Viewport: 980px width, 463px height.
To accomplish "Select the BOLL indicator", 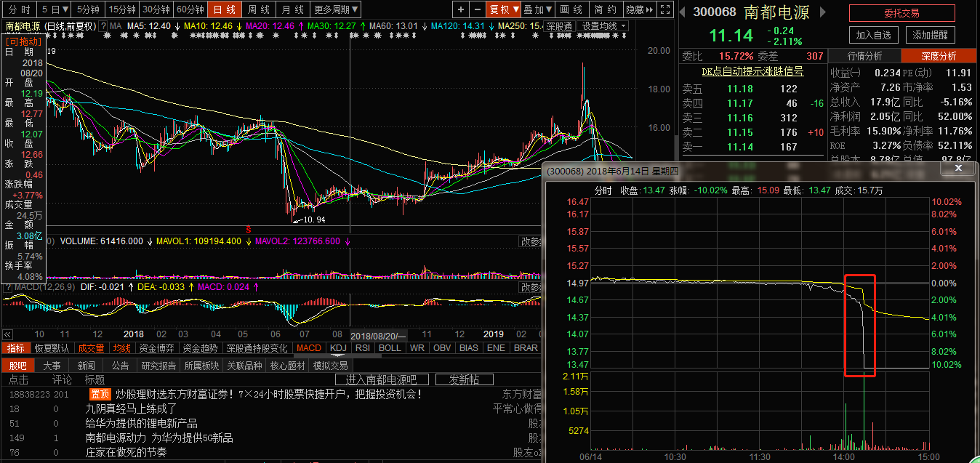I will pyautogui.click(x=390, y=348).
